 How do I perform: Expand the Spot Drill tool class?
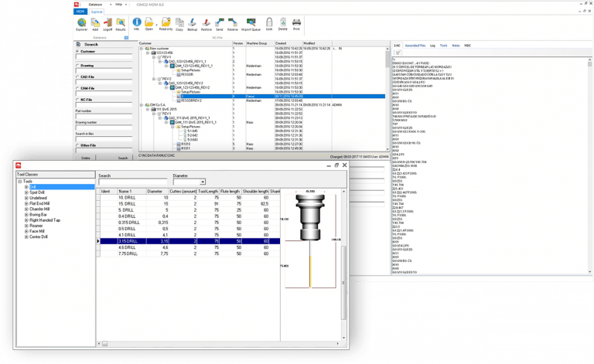tap(26, 192)
